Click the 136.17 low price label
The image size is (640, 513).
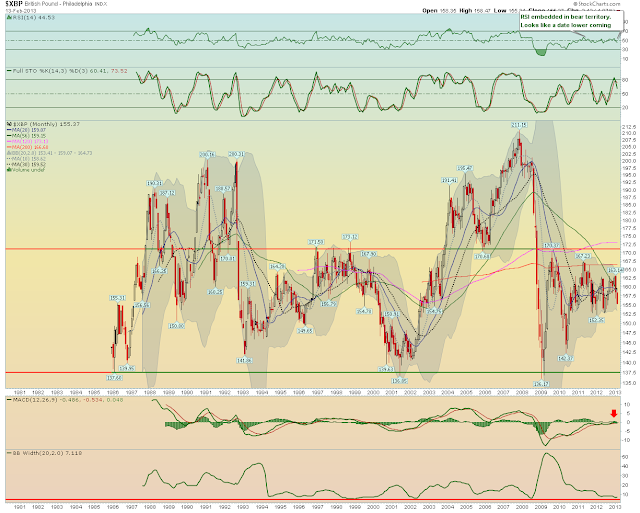pyautogui.click(x=541, y=384)
